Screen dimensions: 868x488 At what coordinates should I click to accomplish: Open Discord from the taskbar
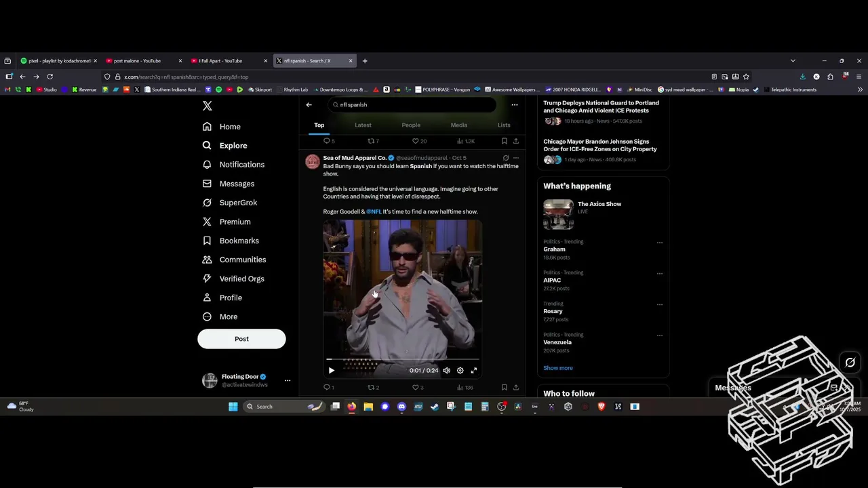[x=401, y=407]
